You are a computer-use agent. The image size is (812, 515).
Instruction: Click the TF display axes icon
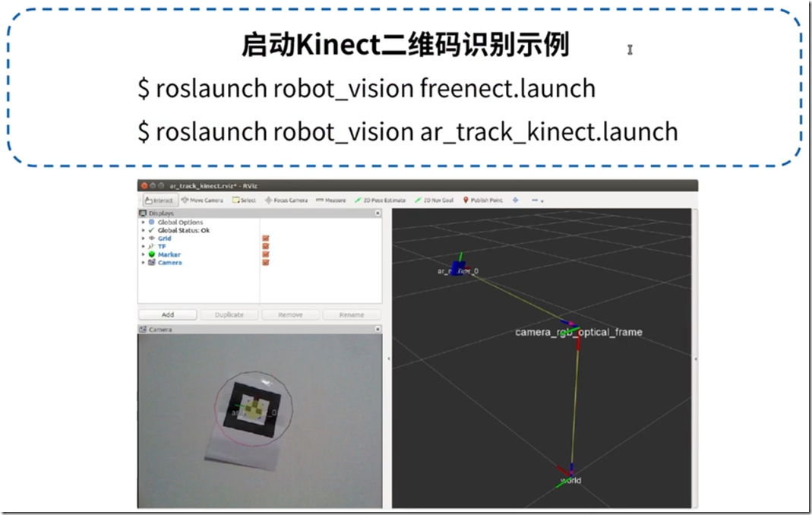click(x=152, y=247)
